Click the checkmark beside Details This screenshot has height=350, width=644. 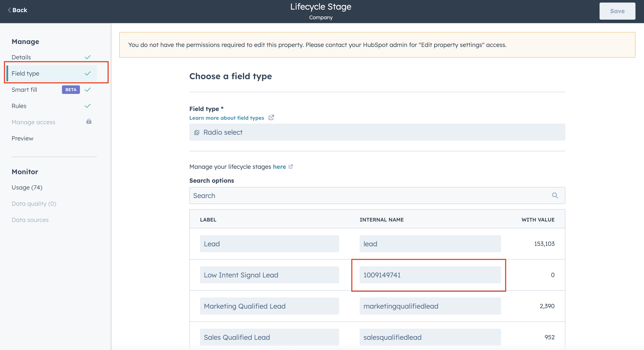[x=88, y=57]
